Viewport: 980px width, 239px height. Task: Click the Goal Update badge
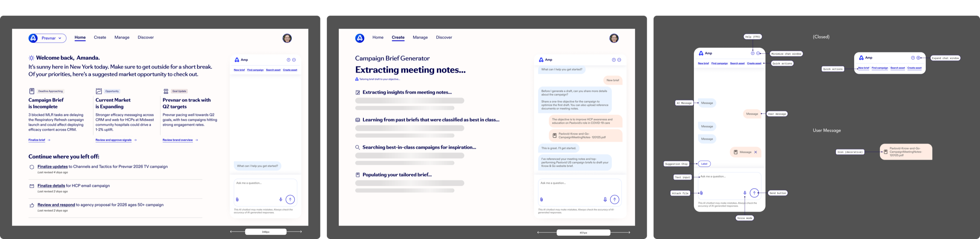coord(179,91)
